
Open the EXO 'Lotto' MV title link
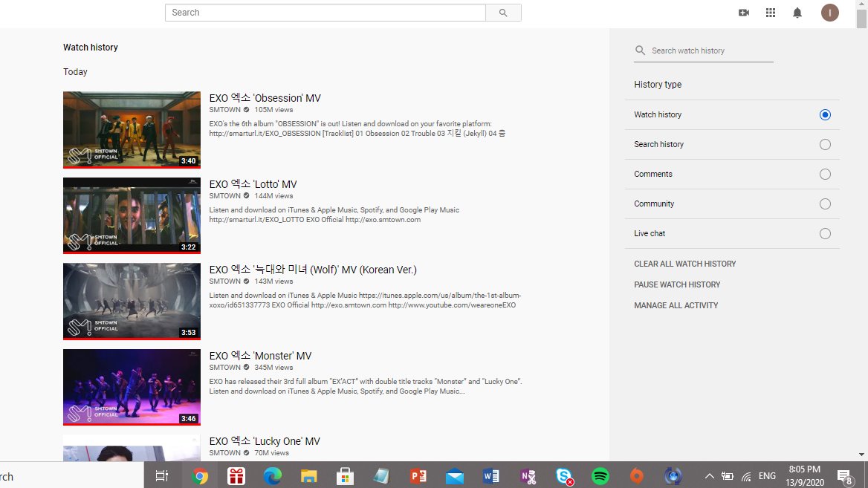pyautogui.click(x=253, y=184)
